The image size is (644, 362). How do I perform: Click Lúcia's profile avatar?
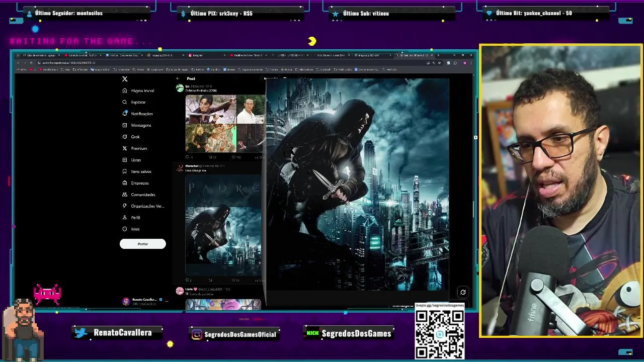(x=180, y=291)
